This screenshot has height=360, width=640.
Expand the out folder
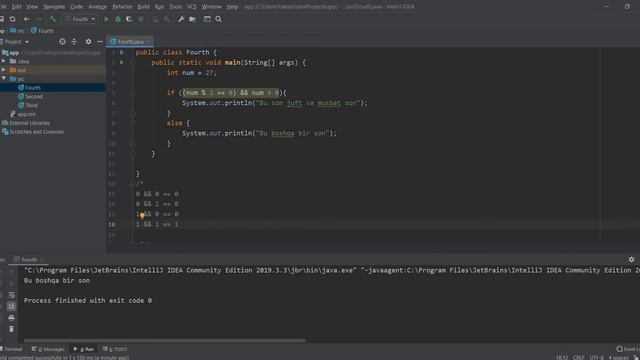(4, 70)
